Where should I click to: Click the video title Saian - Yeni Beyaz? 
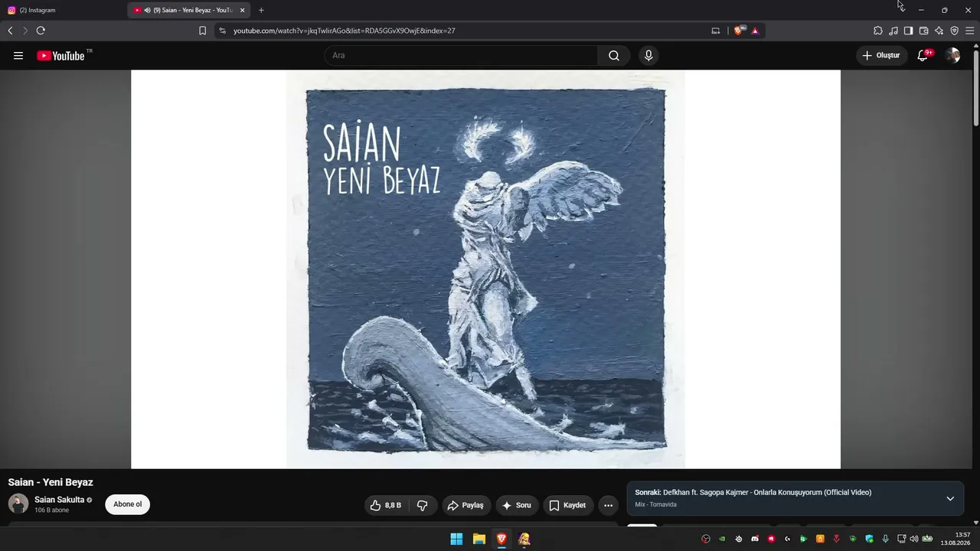pyautogui.click(x=51, y=482)
